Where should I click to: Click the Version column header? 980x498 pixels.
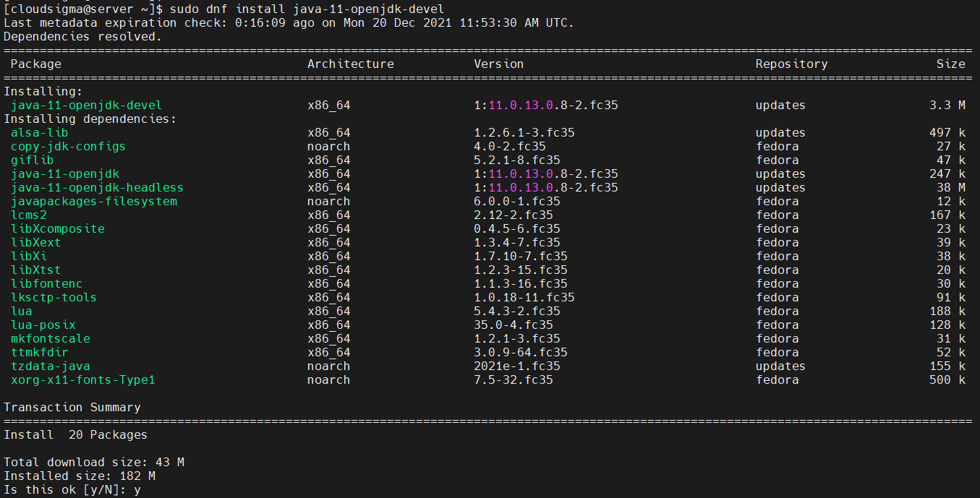click(x=499, y=64)
